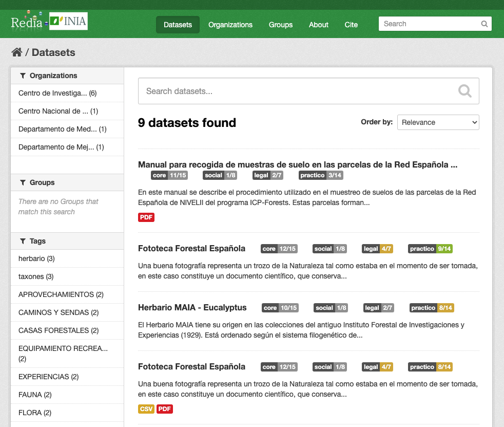The image size is (504, 427).
Task: Click the practico 9/14 green badge
Action: (x=431, y=249)
